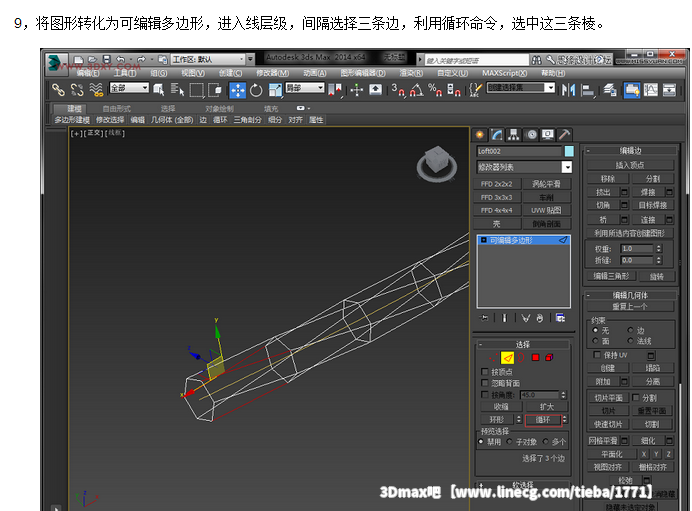Activate the Select and Move tool

point(238,90)
